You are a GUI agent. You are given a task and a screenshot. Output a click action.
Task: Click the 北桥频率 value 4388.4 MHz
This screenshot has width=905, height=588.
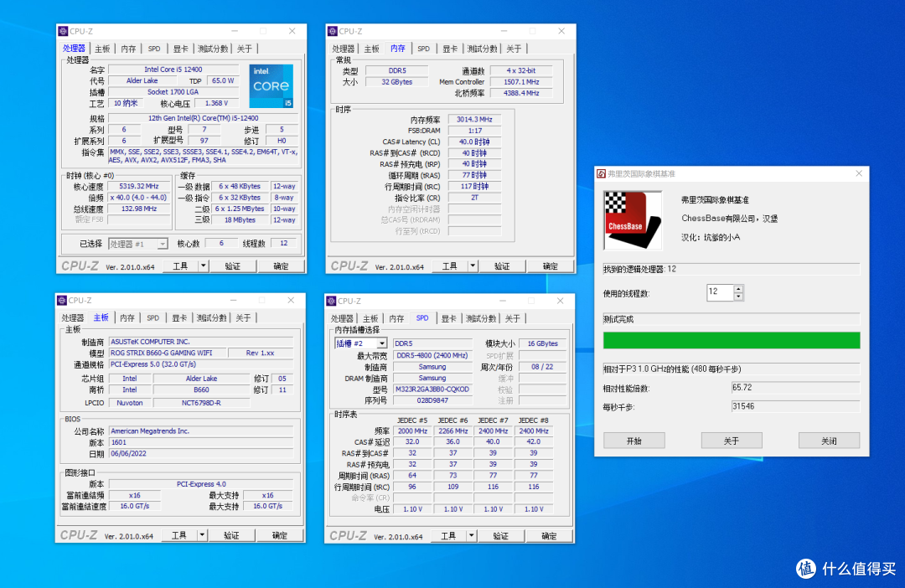(x=521, y=93)
